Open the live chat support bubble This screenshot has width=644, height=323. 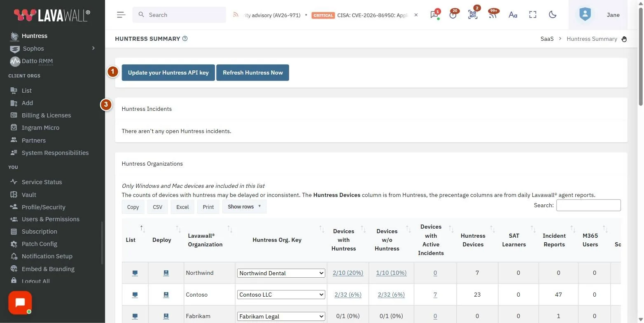coord(20,303)
